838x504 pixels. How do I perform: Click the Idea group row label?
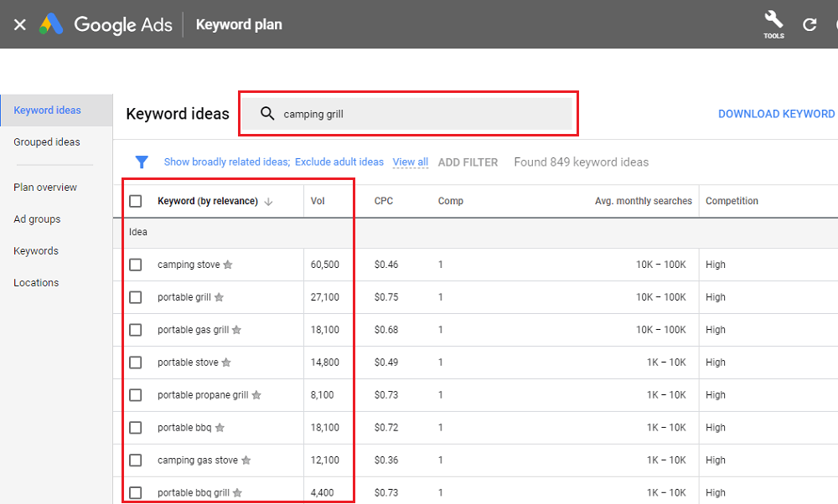coord(138,232)
